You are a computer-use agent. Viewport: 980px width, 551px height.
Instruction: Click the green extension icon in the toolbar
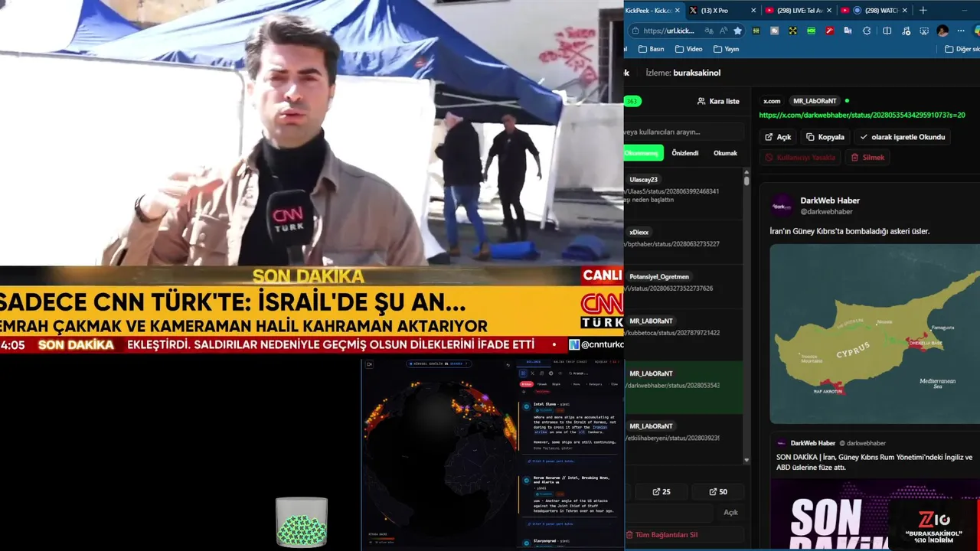point(811,31)
